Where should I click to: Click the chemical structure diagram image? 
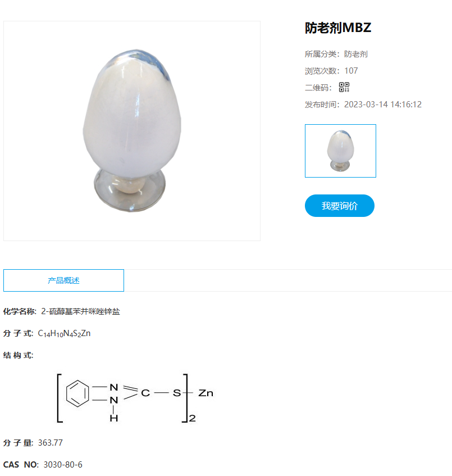(x=135, y=398)
